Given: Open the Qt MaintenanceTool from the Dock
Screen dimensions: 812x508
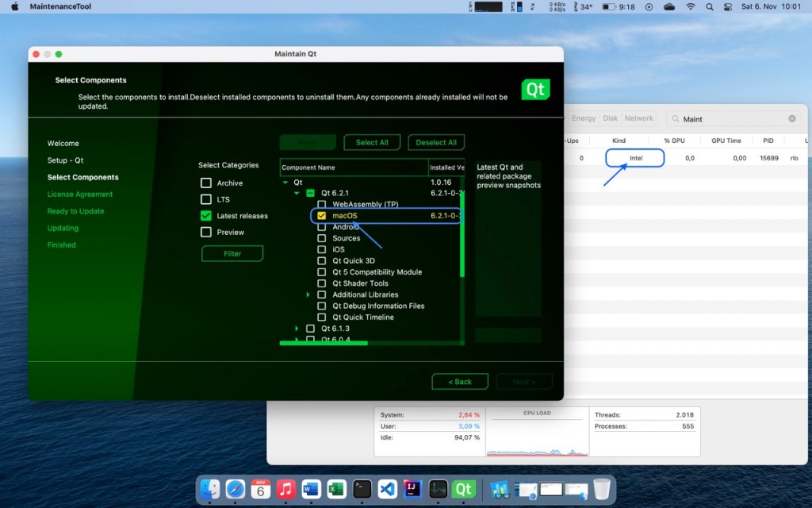Looking at the screenshot, I should (463, 489).
